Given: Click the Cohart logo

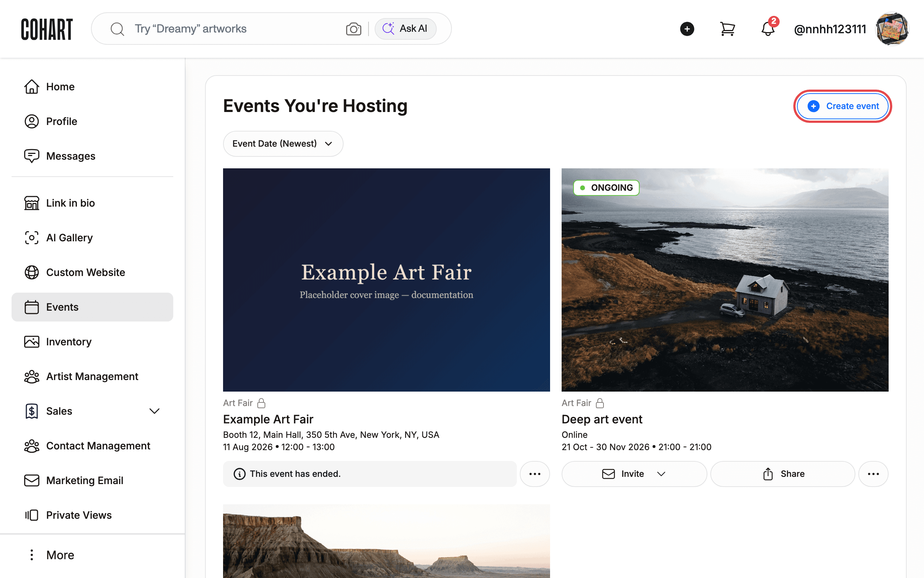Looking at the screenshot, I should [x=47, y=29].
